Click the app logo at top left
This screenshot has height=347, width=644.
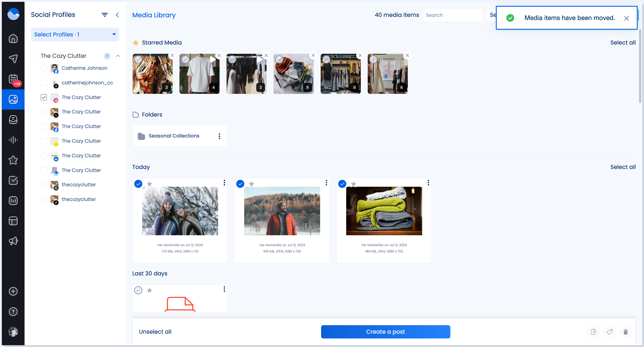pyautogui.click(x=13, y=14)
